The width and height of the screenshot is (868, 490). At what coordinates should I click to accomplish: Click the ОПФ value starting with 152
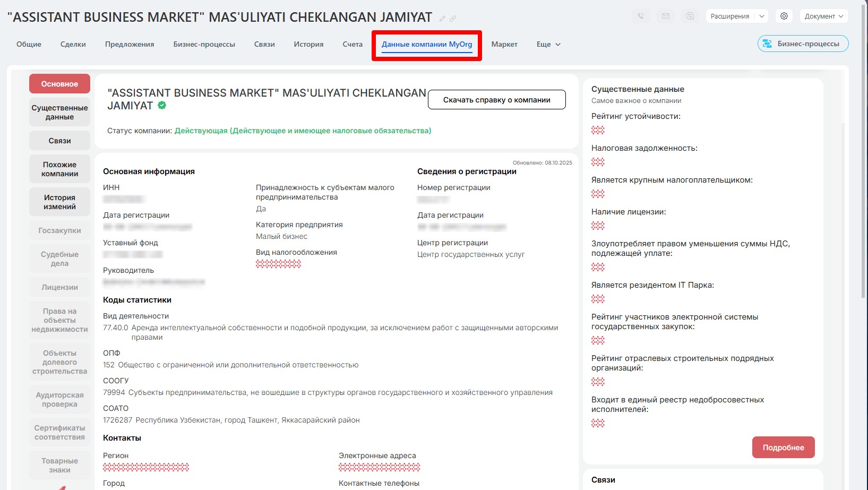point(231,365)
